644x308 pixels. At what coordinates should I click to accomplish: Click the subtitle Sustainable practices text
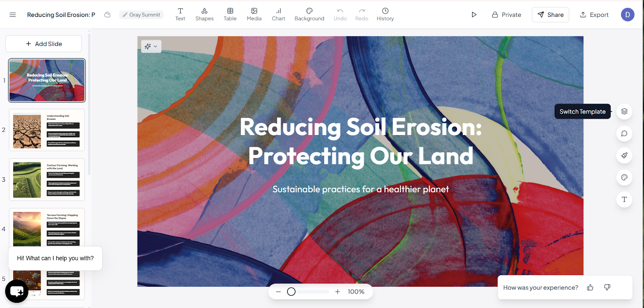(x=361, y=189)
